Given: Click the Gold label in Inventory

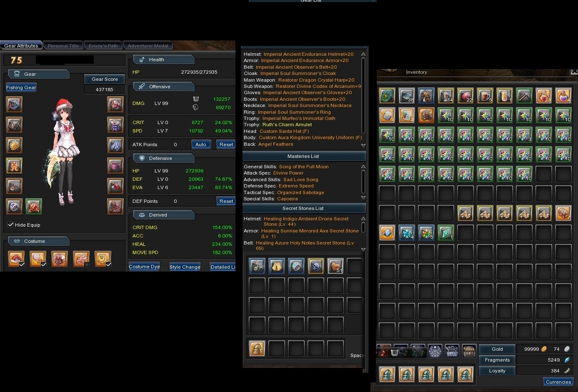Looking at the screenshot, I should point(497,349).
